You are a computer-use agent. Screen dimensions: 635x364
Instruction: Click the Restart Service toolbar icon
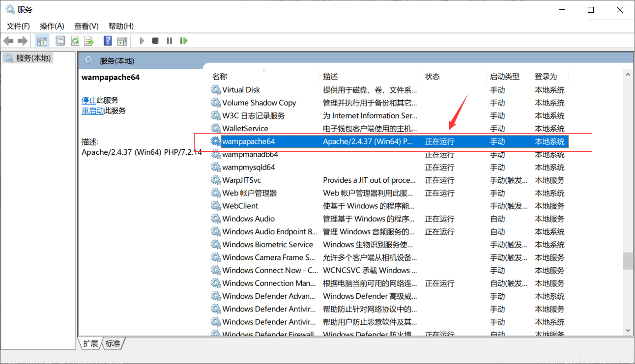(x=184, y=41)
